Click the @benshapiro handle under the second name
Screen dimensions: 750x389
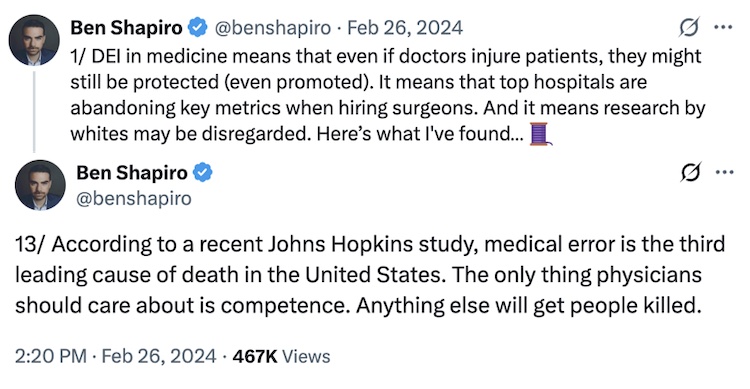point(134,198)
